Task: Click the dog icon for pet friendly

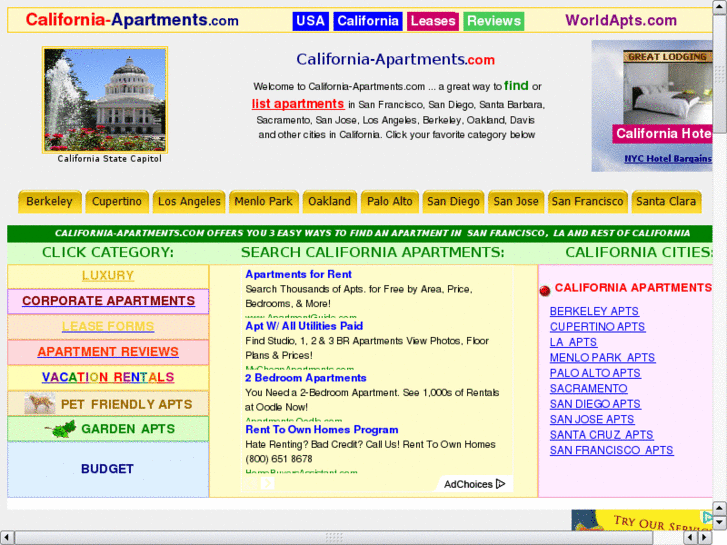Action: point(40,403)
